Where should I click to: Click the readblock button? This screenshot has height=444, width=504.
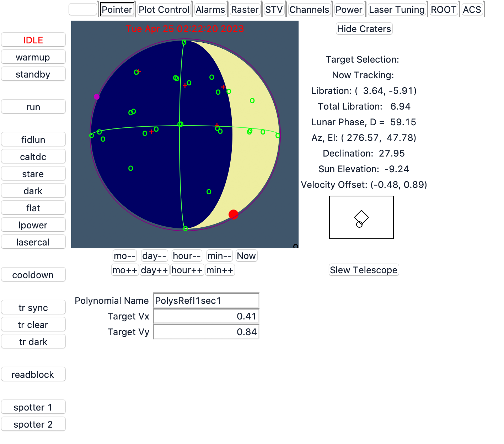33,374
